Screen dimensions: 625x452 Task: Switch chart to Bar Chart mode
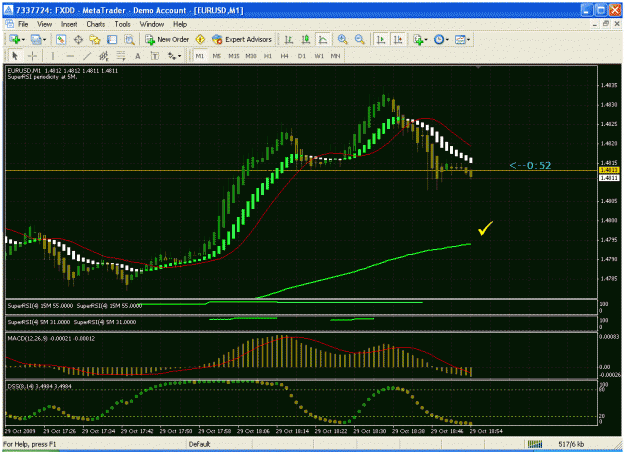[289, 39]
